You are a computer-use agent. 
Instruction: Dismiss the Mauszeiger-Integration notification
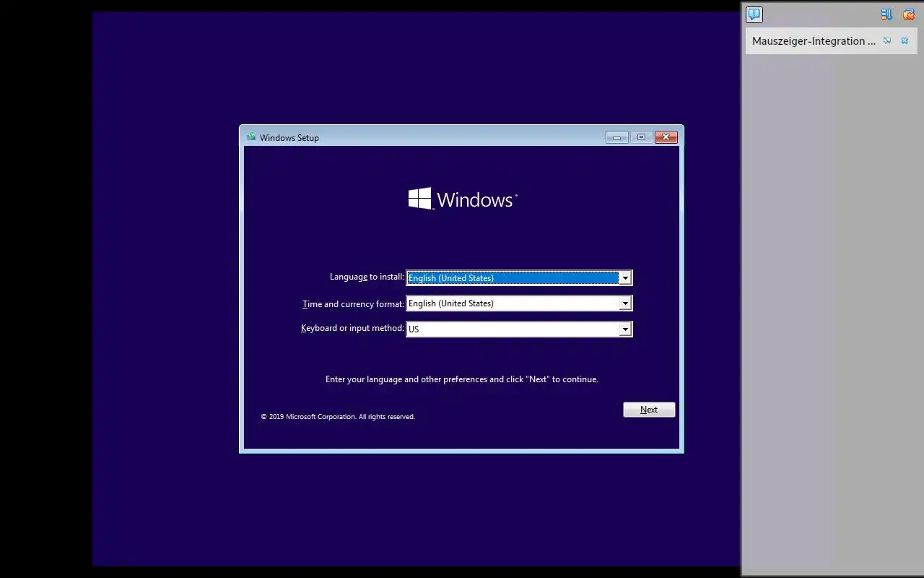pos(905,41)
